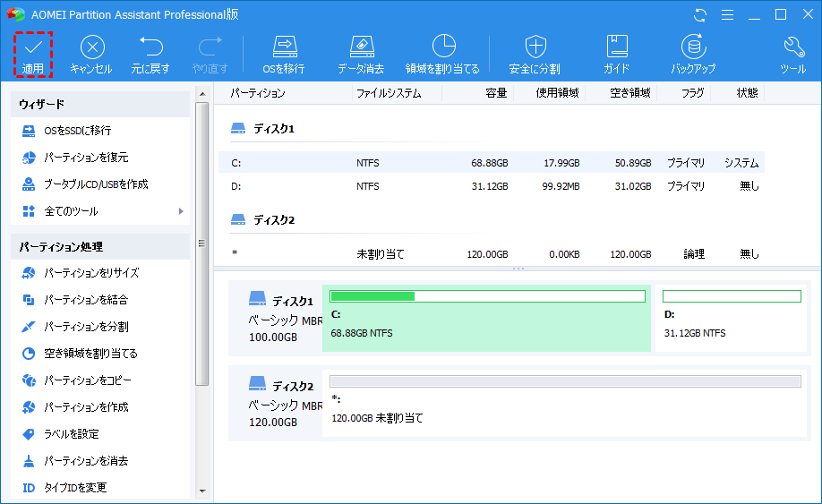Sort by 使用領域 column header
822x504 pixels.
[x=557, y=93]
